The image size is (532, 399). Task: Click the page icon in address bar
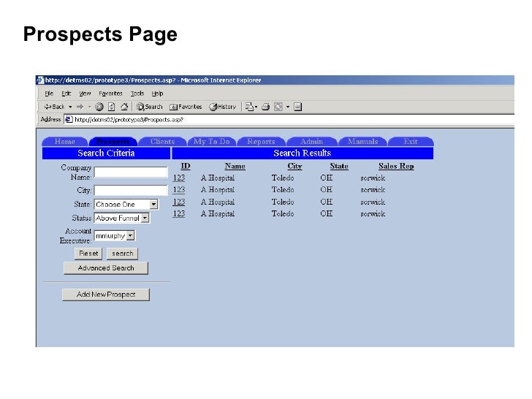tap(69, 119)
